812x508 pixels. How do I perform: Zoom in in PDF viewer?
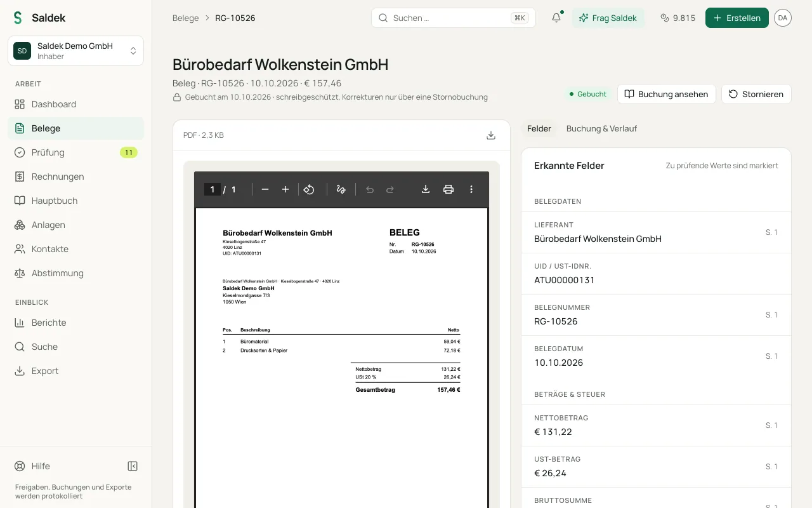pyautogui.click(x=285, y=189)
